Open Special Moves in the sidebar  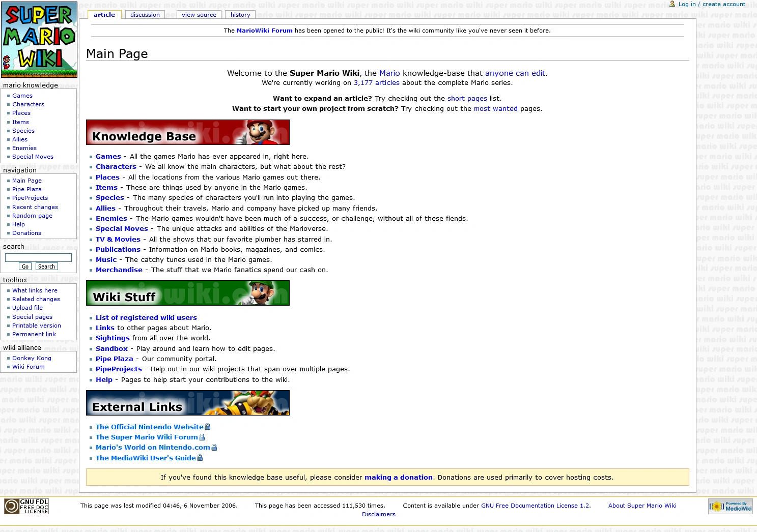pos(33,157)
